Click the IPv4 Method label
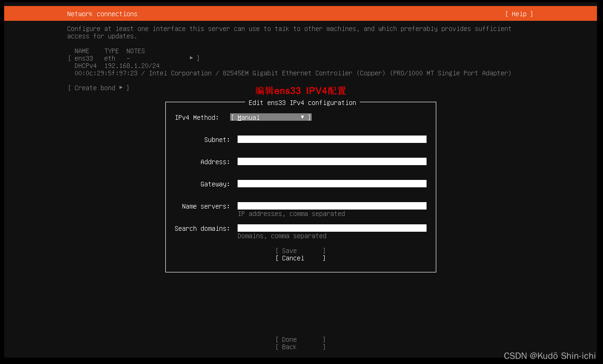 pyautogui.click(x=197, y=117)
